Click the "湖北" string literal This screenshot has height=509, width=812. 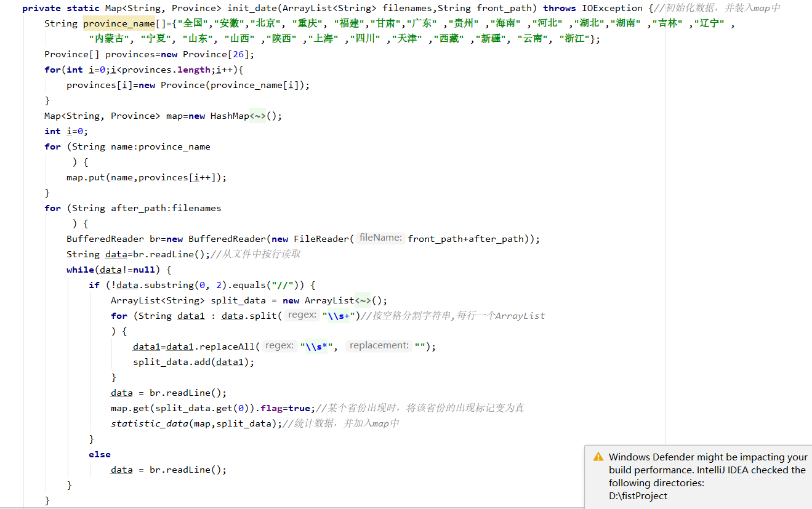pos(589,23)
